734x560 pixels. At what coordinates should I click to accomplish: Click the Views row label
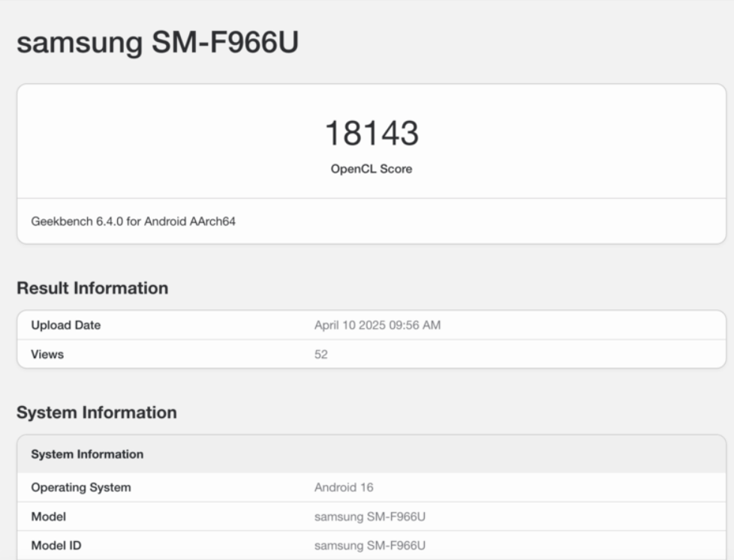[x=47, y=354]
